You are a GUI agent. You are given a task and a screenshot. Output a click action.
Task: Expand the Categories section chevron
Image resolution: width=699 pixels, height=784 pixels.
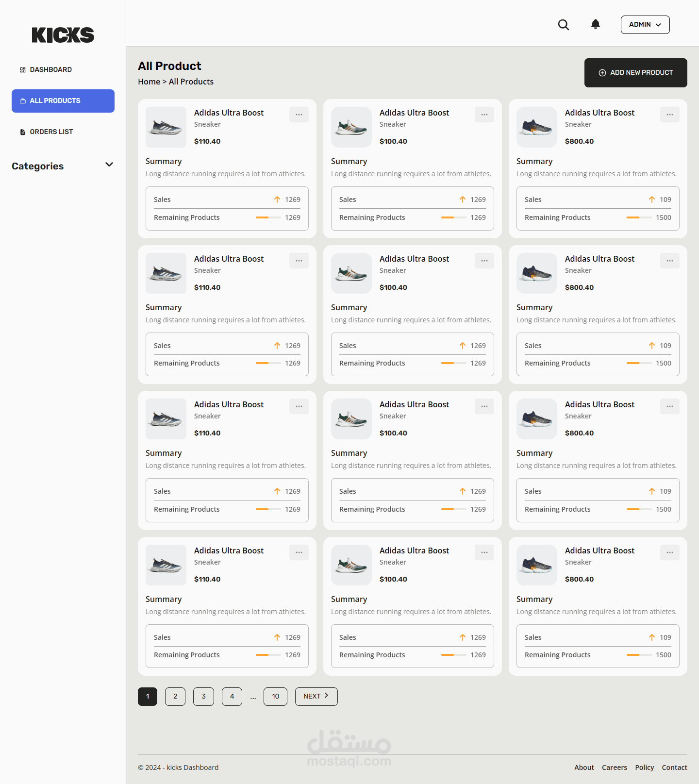(x=109, y=165)
